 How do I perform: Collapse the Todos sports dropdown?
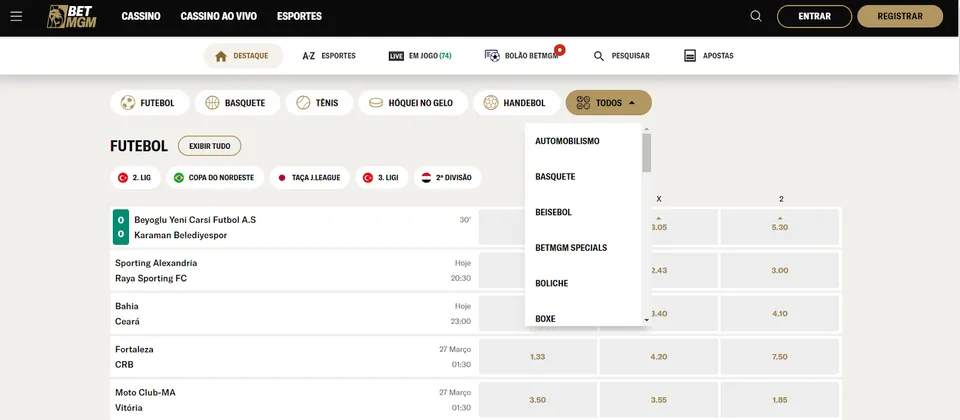[608, 103]
